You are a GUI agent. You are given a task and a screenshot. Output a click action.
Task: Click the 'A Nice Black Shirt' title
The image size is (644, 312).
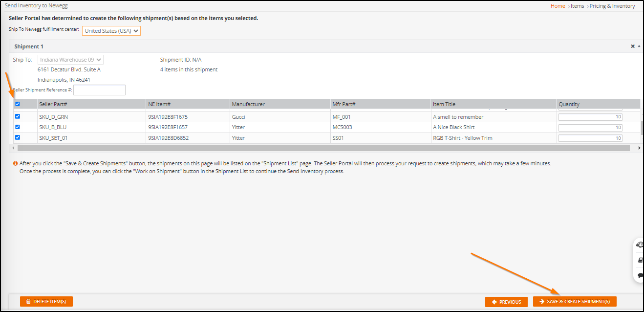coord(454,127)
